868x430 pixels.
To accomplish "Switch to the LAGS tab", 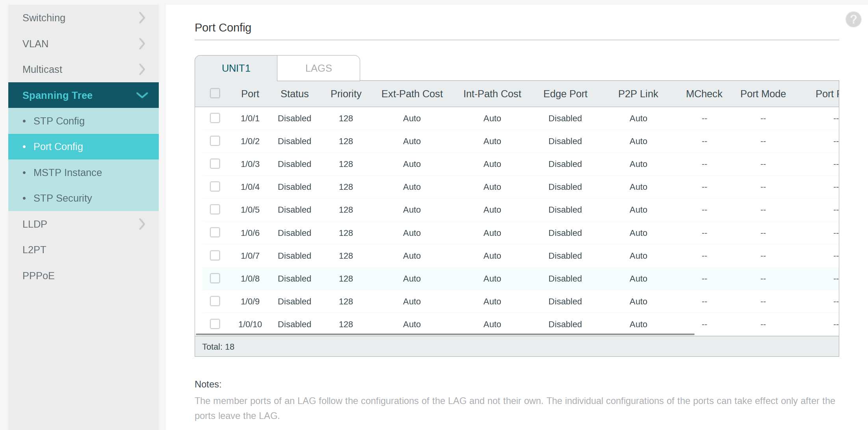I will 318,68.
